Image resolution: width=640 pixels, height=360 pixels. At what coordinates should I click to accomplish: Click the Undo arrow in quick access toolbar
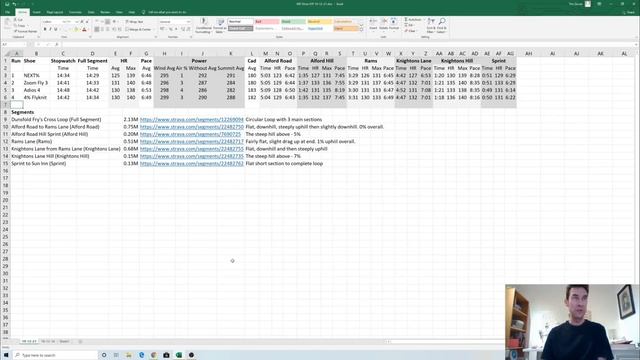point(14,4)
